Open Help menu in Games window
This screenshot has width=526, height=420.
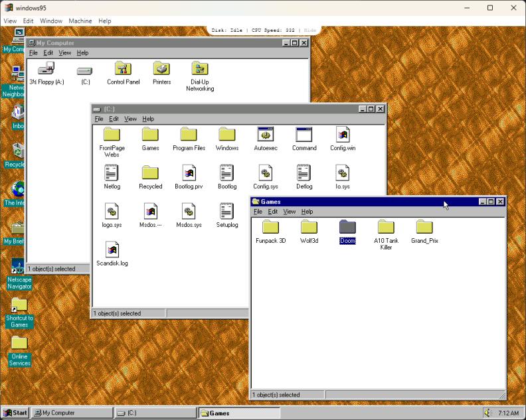tap(307, 212)
